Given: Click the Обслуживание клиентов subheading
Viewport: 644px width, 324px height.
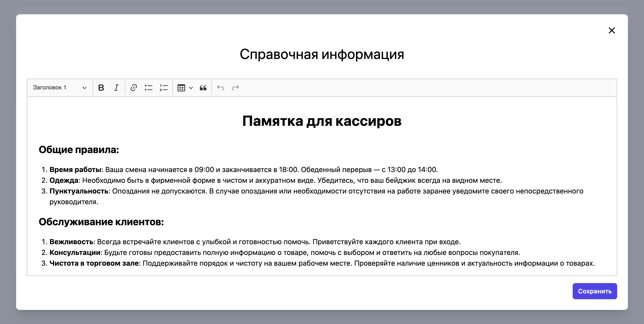Looking at the screenshot, I should [101, 222].
